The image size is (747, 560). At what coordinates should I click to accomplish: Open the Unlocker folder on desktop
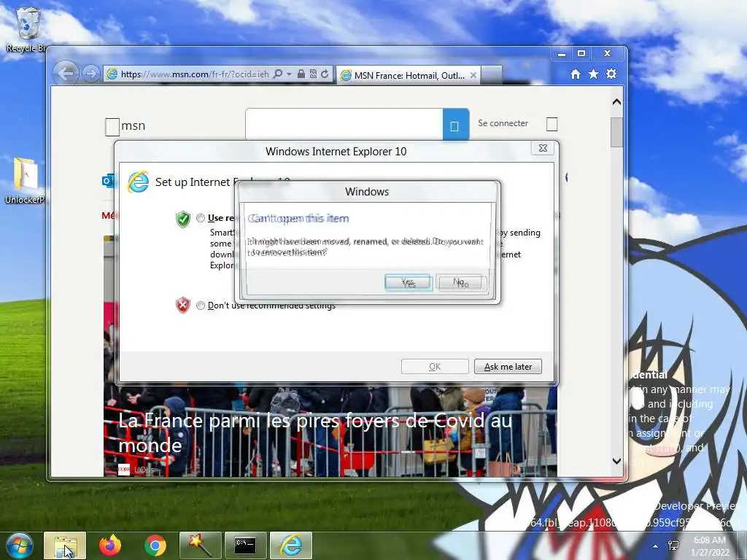pos(26,181)
